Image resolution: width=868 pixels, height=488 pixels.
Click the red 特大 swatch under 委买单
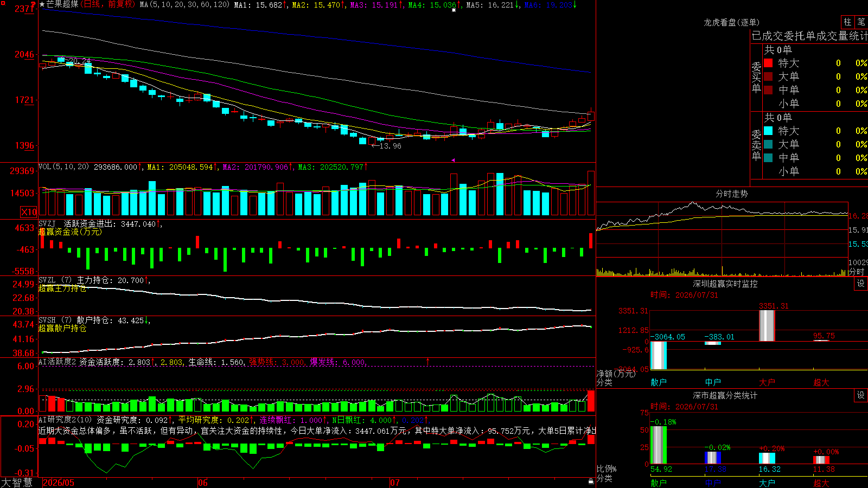[x=768, y=63]
